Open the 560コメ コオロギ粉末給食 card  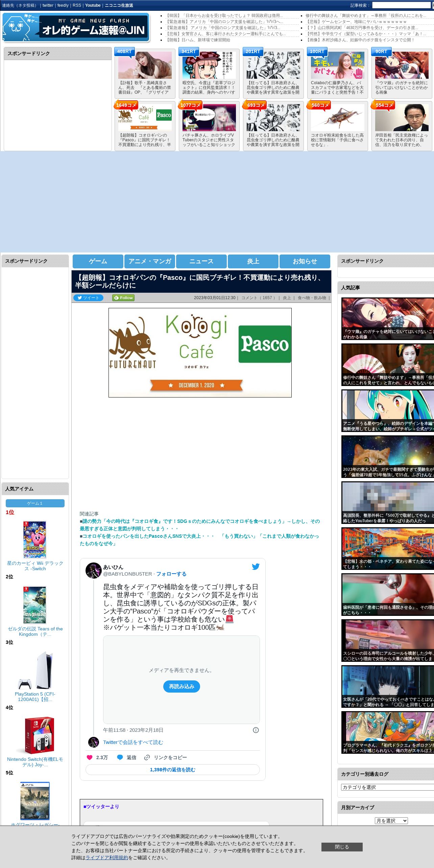pos(338,126)
